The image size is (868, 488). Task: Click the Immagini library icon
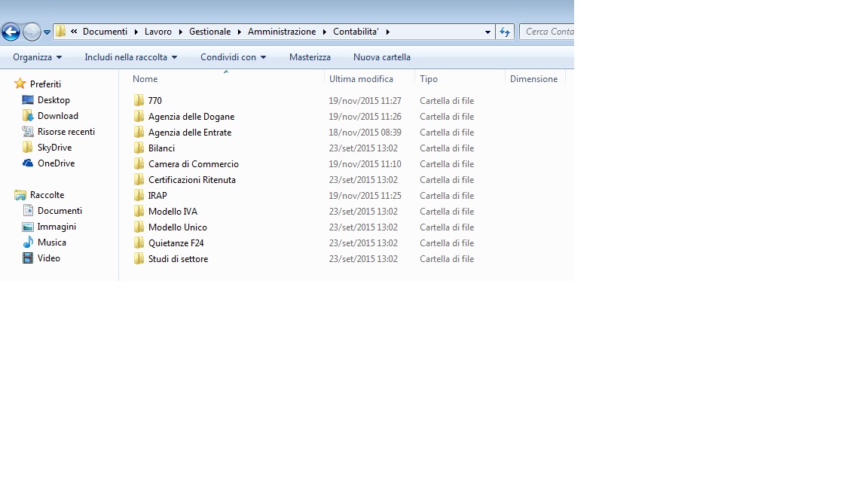click(x=28, y=227)
